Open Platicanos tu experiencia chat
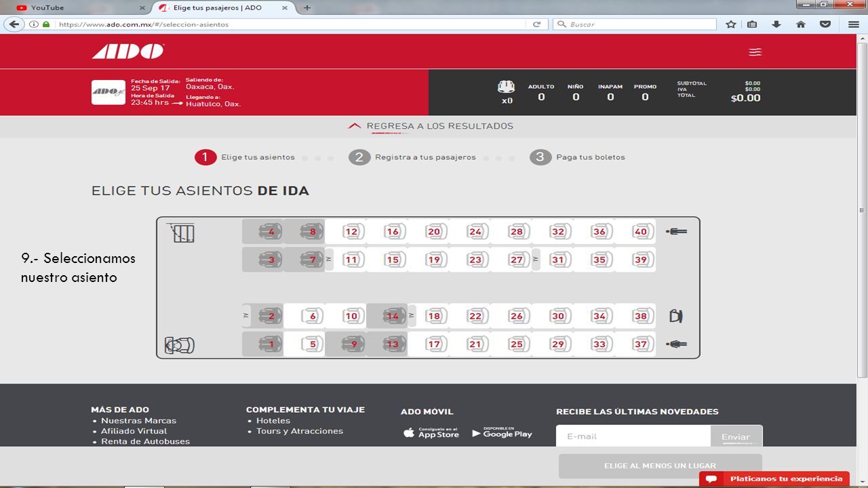 point(774,479)
